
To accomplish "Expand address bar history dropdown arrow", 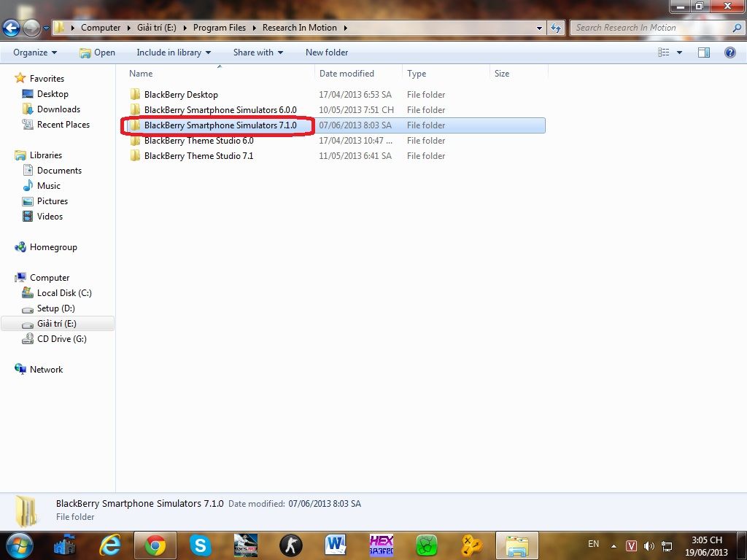I will [539, 28].
